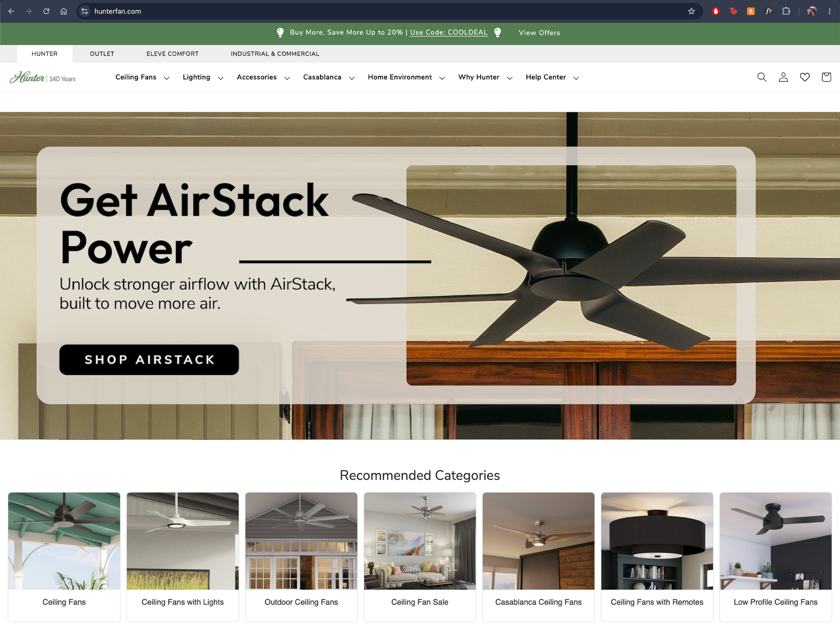Open the shopping cart icon
This screenshot has width=840, height=641.
pyautogui.click(x=826, y=77)
